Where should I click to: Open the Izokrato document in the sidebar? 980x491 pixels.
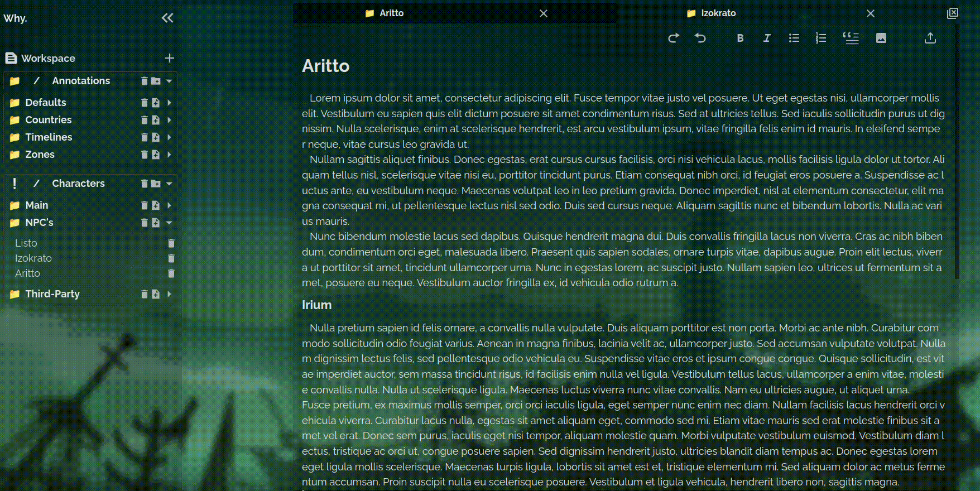click(33, 258)
